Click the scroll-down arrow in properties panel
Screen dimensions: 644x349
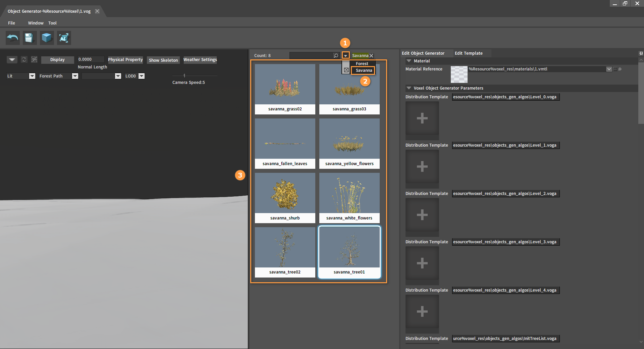(x=641, y=342)
